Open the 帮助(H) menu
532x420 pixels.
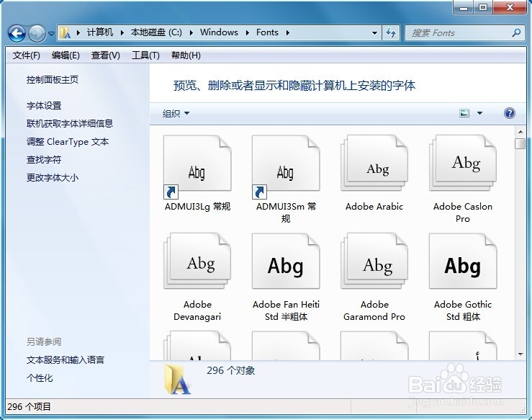click(186, 55)
